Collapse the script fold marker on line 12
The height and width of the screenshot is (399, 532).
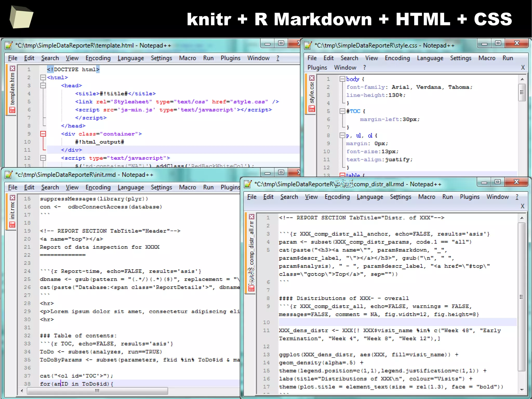[x=43, y=158]
